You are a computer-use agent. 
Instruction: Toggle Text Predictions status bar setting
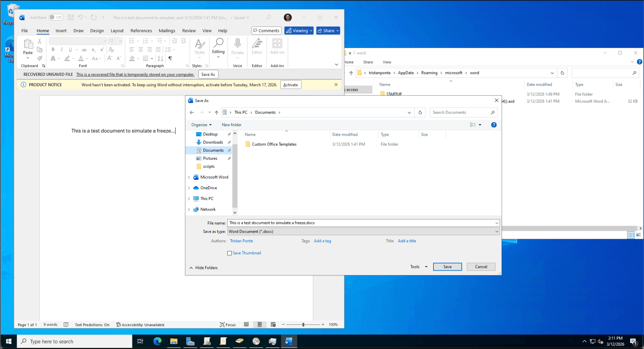coord(92,325)
